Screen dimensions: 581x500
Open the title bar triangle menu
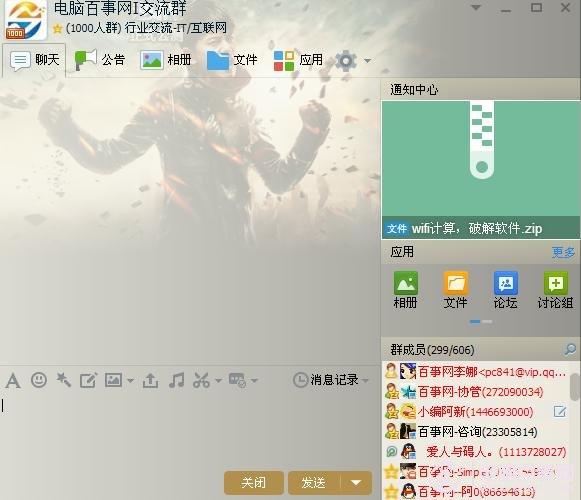point(476,7)
